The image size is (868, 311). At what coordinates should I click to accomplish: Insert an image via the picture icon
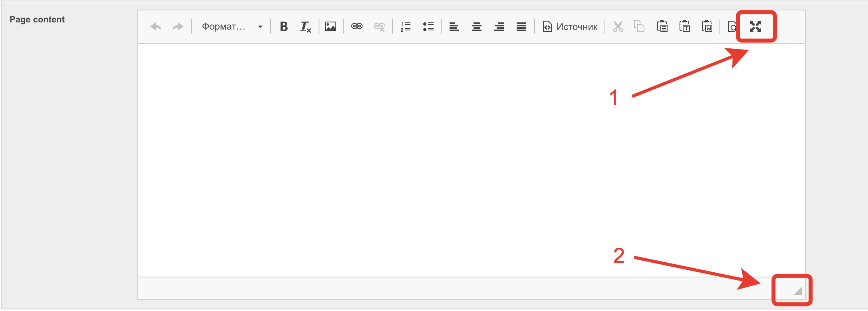coord(331,27)
